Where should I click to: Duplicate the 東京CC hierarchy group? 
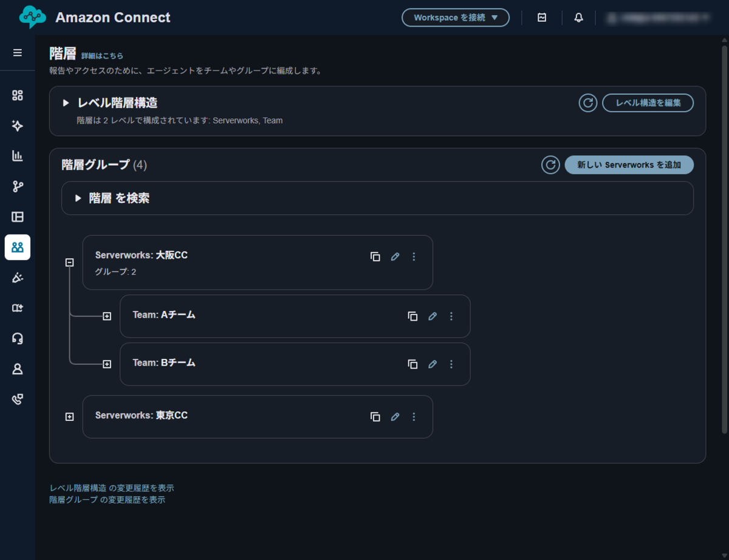click(x=375, y=417)
